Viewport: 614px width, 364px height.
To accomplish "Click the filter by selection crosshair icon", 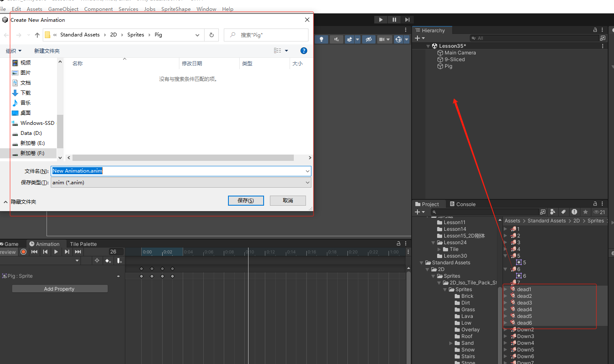I will pyautogui.click(x=97, y=261).
